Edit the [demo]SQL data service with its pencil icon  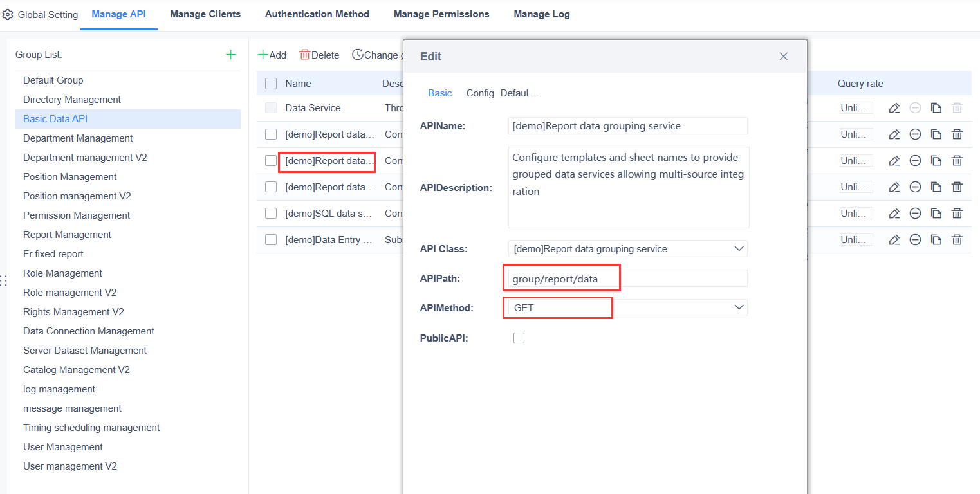point(894,213)
